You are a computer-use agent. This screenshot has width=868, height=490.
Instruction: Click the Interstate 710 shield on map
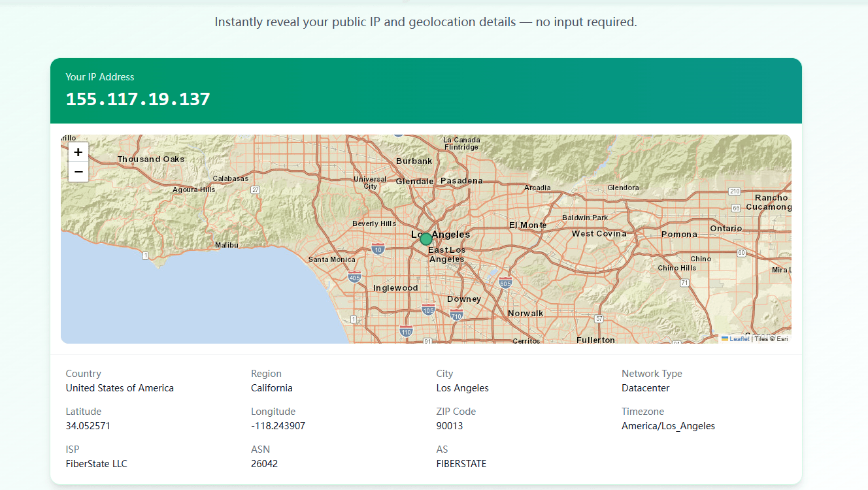pyautogui.click(x=456, y=316)
